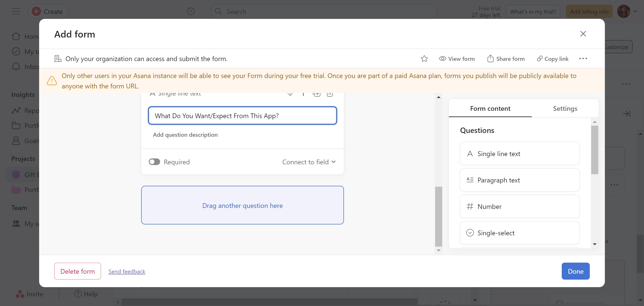Image resolution: width=644 pixels, height=306 pixels.
Task: Switch to the Settings tab
Action: click(x=565, y=108)
